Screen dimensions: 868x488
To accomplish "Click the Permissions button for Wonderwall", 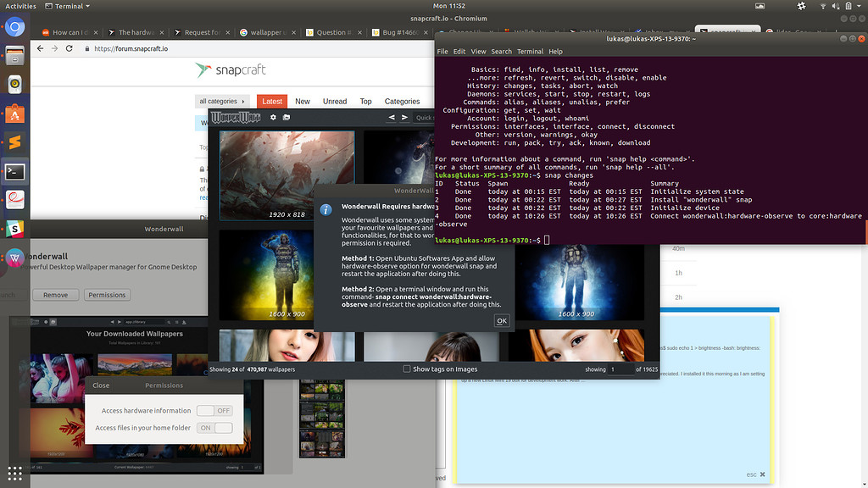I will point(107,294).
